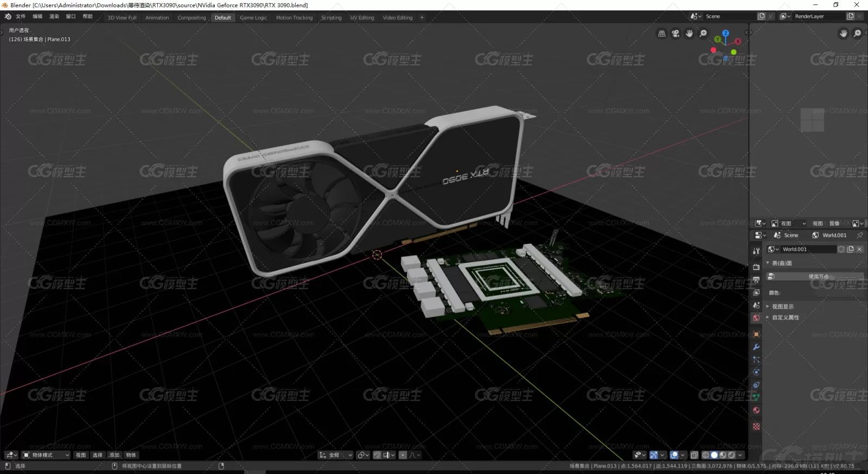Toggle perspective/orthographic grid view icon
The image size is (868, 474).
tap(662, 34)
